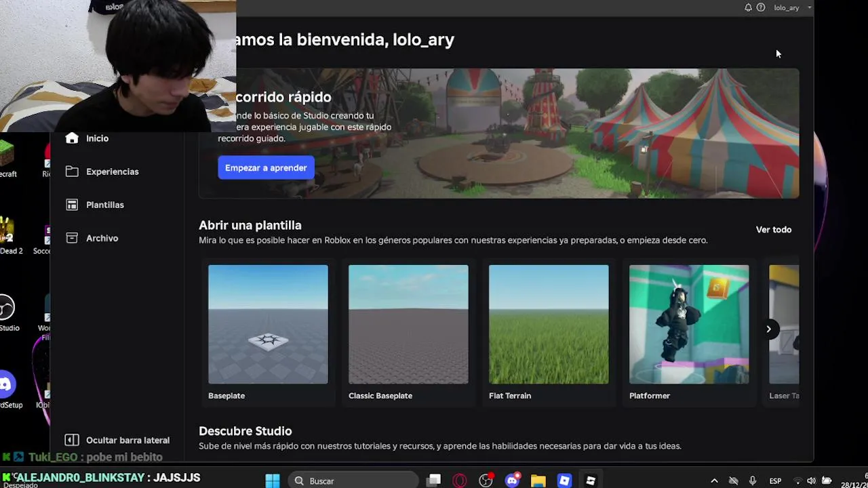Image resolution: width=868 pixels, height=488 pixels.
Task: Go to the Plantillas sidebar label
Action: tap(104, 205)
